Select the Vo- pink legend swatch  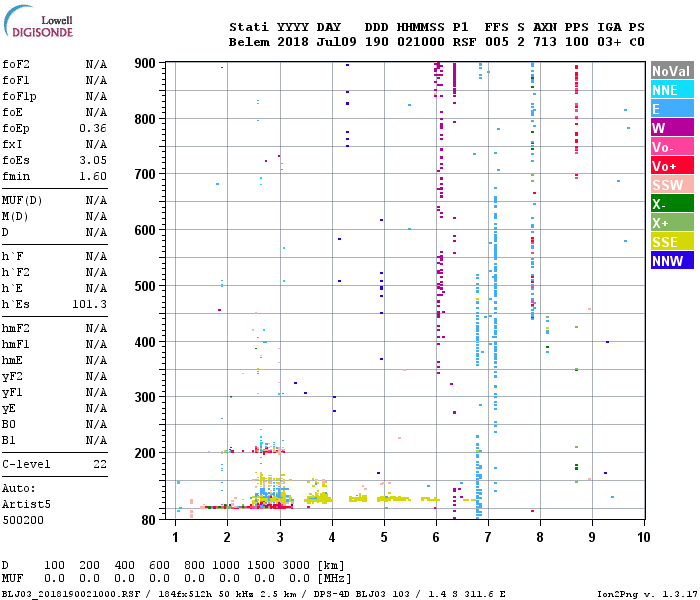click(x=672, y=147)
